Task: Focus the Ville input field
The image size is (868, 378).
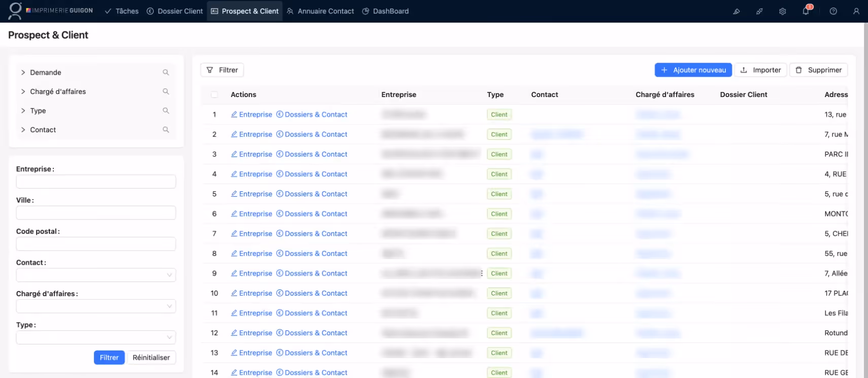Action: (x=96, y=212)
